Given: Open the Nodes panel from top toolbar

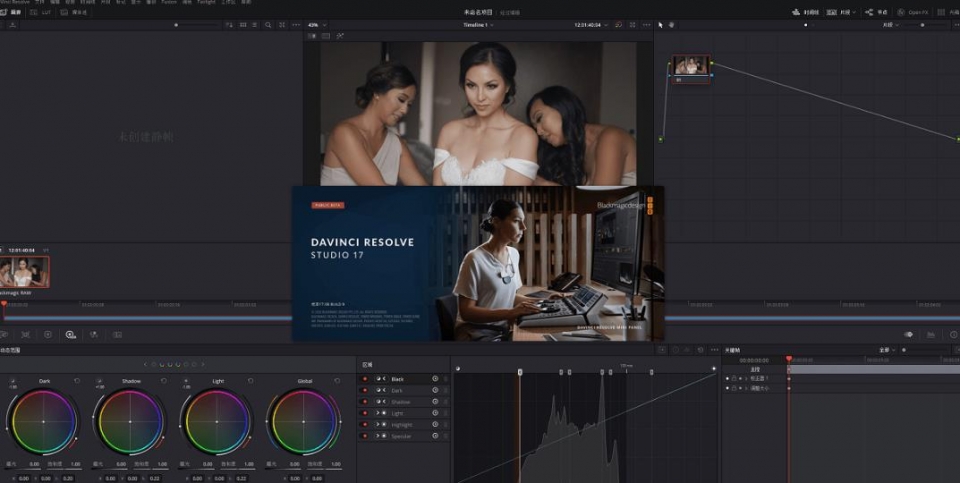Looking at the screenshot, I should pos(876,12).
